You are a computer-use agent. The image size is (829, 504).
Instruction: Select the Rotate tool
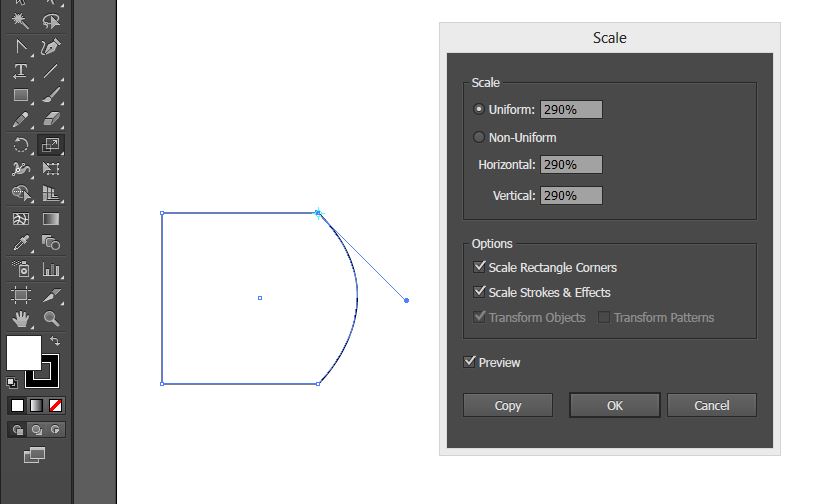(21, 145)
